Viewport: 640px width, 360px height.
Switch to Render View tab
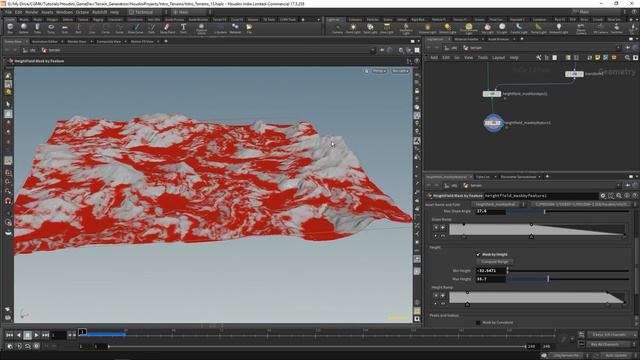pyautogui.click(x=77, y=41)
